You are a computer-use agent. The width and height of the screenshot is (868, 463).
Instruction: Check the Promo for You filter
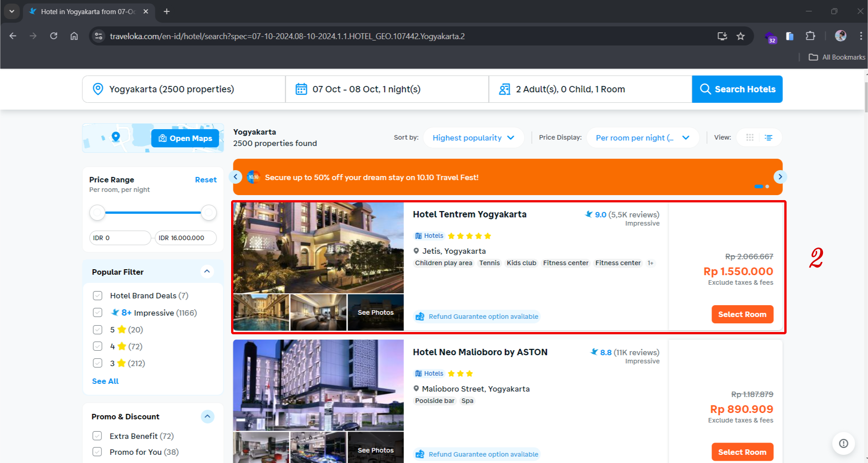coord(97,452)
